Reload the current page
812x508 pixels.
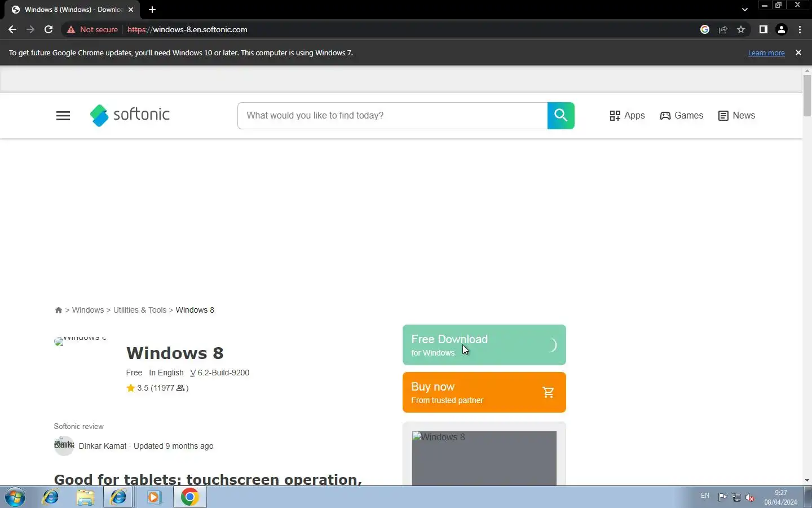(48, 29)
